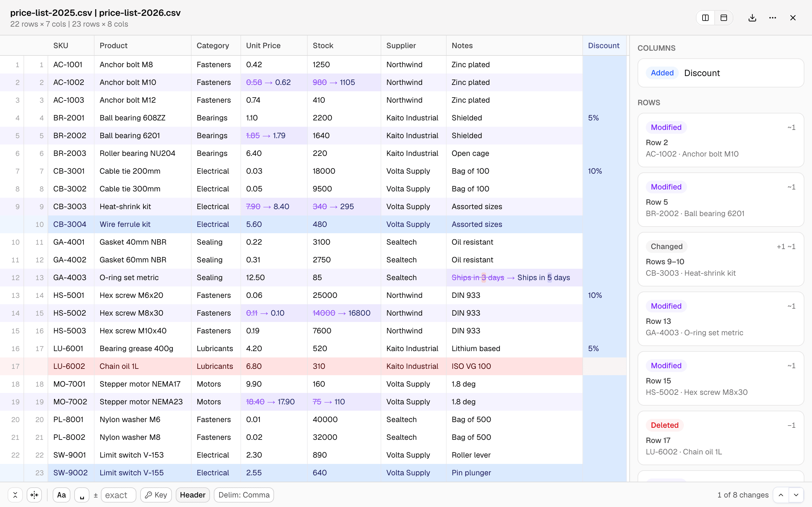Jump to Modified Row 2 change card

[x=721, y=140]
